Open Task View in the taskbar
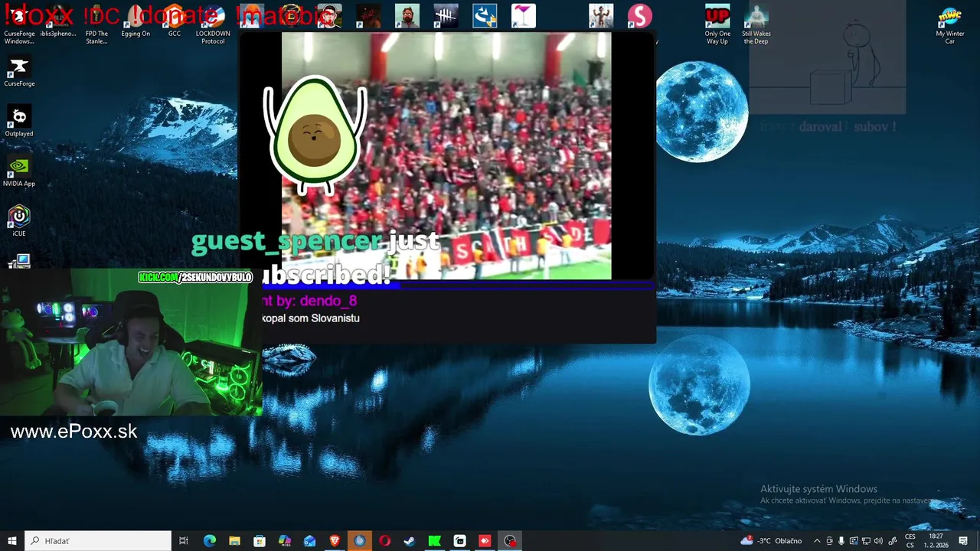The image size is (980, 551). coord(184,541)
